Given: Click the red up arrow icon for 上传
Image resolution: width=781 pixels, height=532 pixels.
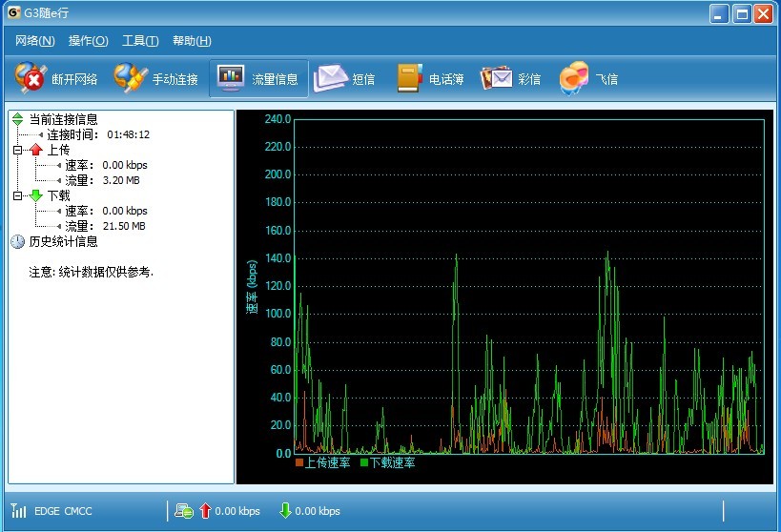Looking at the screenshot, I should [36, 150].
